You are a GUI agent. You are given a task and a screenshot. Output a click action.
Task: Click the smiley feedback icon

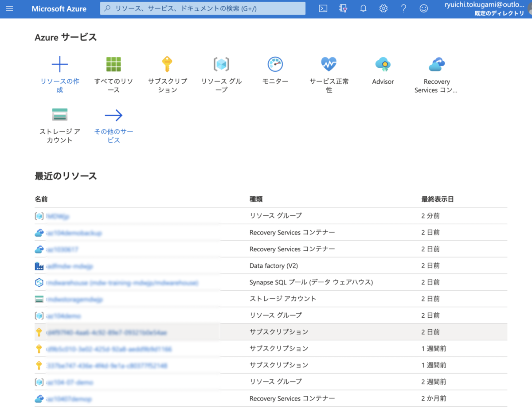coord(423,8)
